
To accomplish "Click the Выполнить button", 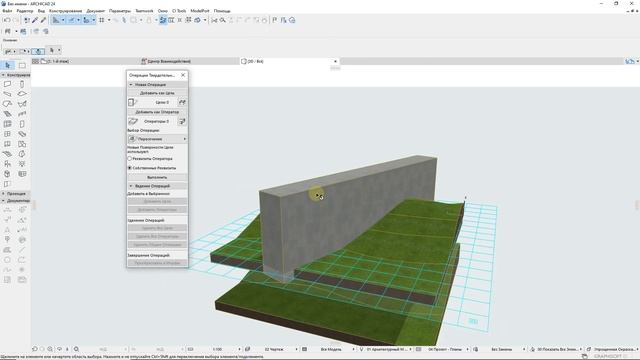I will click(x=158, y=177).
